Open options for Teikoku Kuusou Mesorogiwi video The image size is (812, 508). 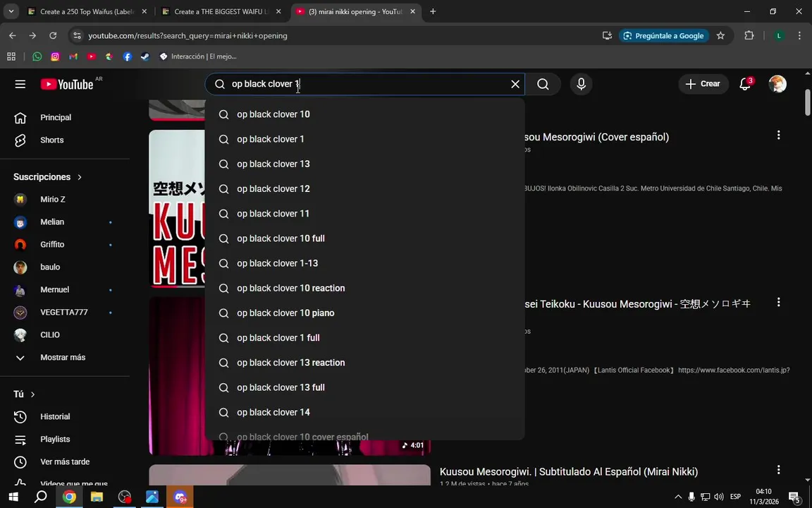778,302
